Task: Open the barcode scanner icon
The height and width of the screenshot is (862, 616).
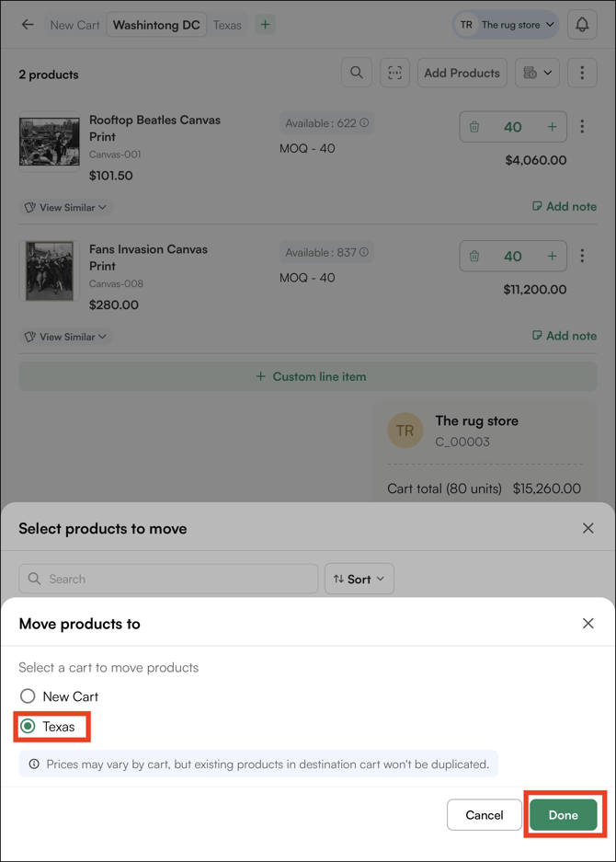Action: (x=395, y=73)
